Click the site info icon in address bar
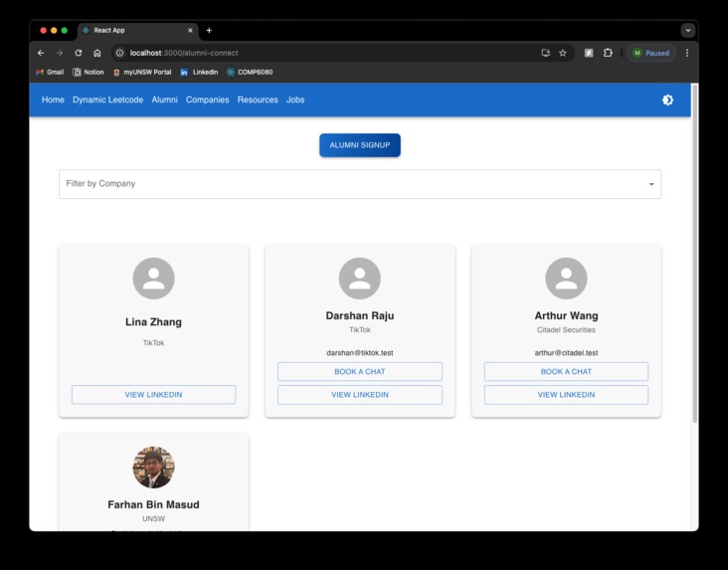Viewport: 728px width, 570px height. (x=119, y=53)
